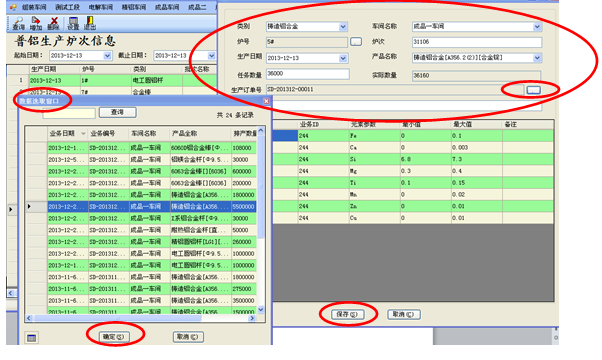Click the 确定(S) button in the dialog
602x360 pixels.
click(114, 337)
